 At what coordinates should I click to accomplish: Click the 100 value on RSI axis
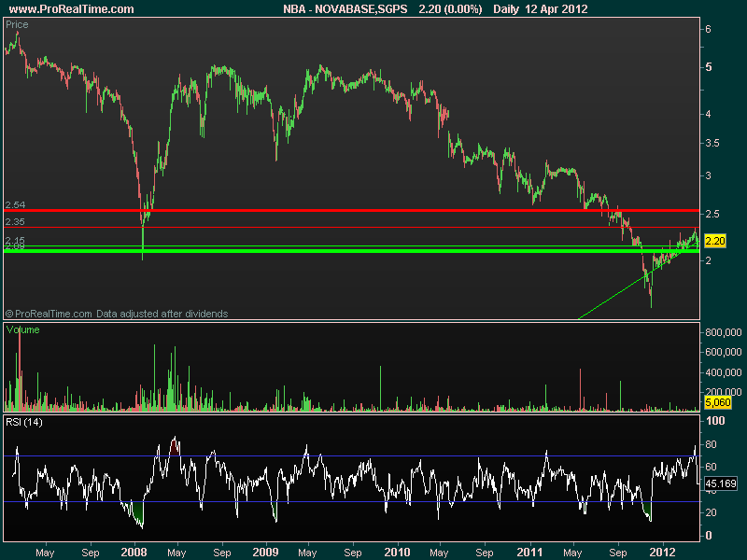tap(715, 421)
